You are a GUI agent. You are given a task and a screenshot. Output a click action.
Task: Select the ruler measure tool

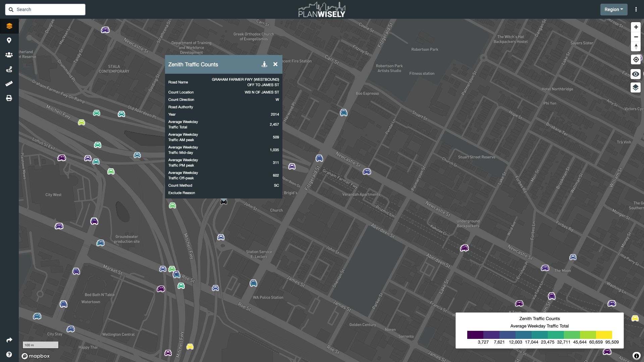(9, 84)
